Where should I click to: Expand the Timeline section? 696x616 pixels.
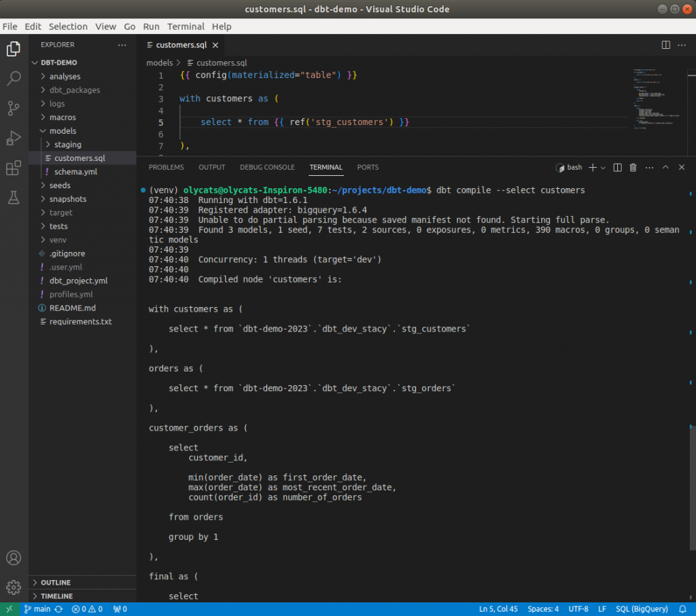[x=82, y=596]
